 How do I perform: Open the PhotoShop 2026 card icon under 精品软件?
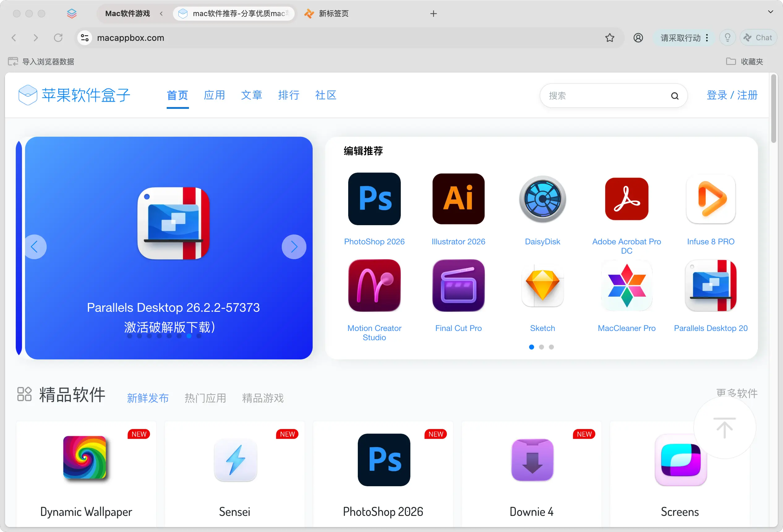coord(384,460)
